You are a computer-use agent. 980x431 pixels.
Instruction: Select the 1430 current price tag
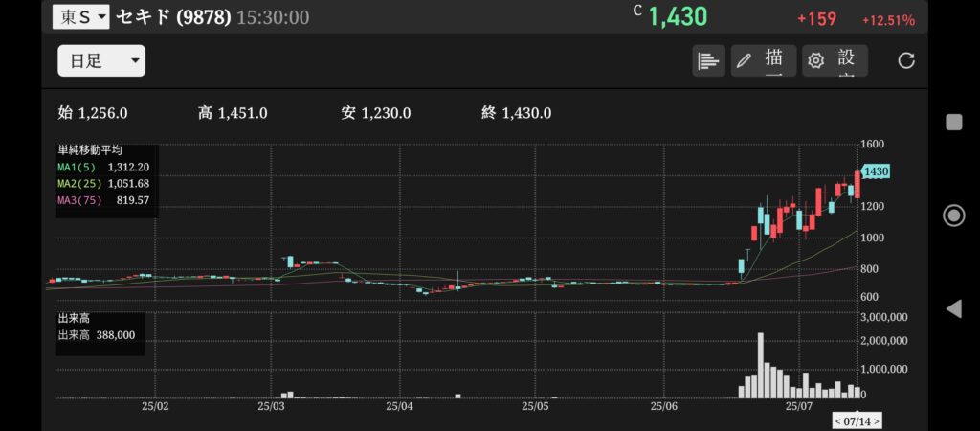pos(876,171)
